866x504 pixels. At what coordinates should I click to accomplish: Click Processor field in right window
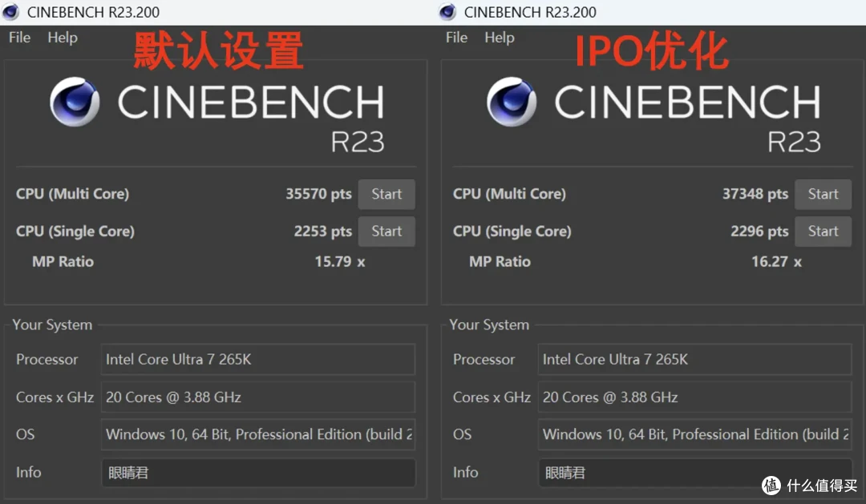pyautogui.click(x=694, y=359)
